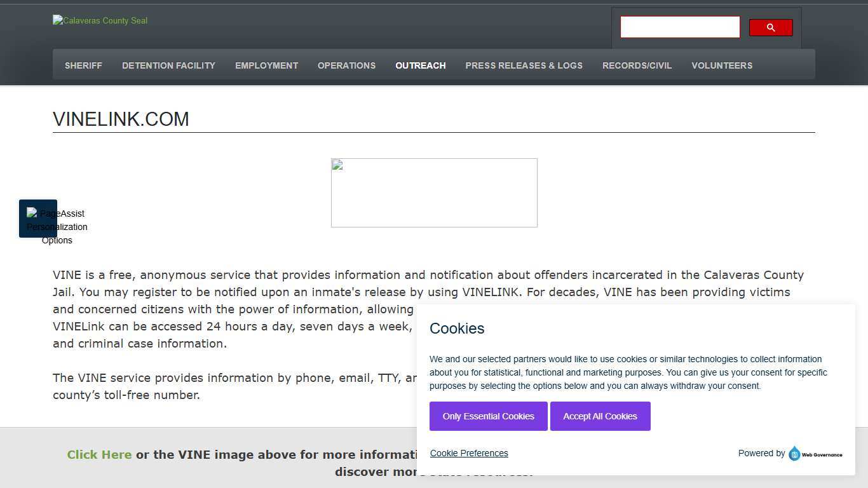Follow the green Click Here link
Screen dimensions: 868x488
(x=99, y=454)
